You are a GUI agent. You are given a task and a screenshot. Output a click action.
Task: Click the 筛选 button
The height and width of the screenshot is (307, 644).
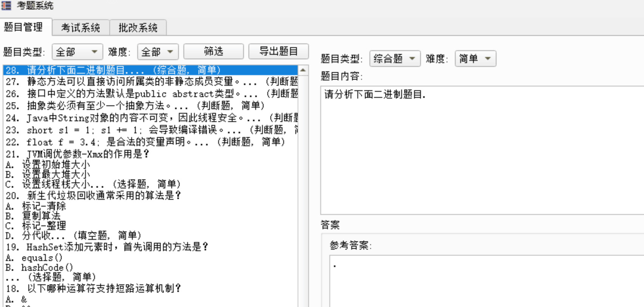(213, 51)
